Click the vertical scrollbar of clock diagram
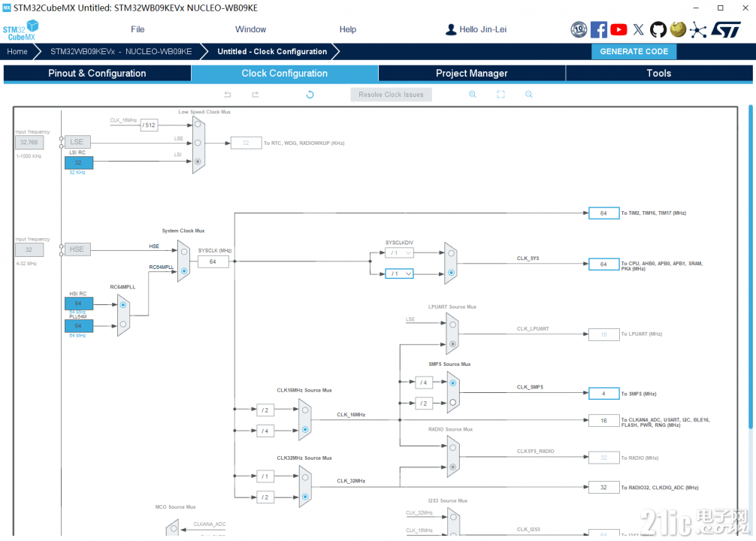The image size is (756, 541). (750, 267)
